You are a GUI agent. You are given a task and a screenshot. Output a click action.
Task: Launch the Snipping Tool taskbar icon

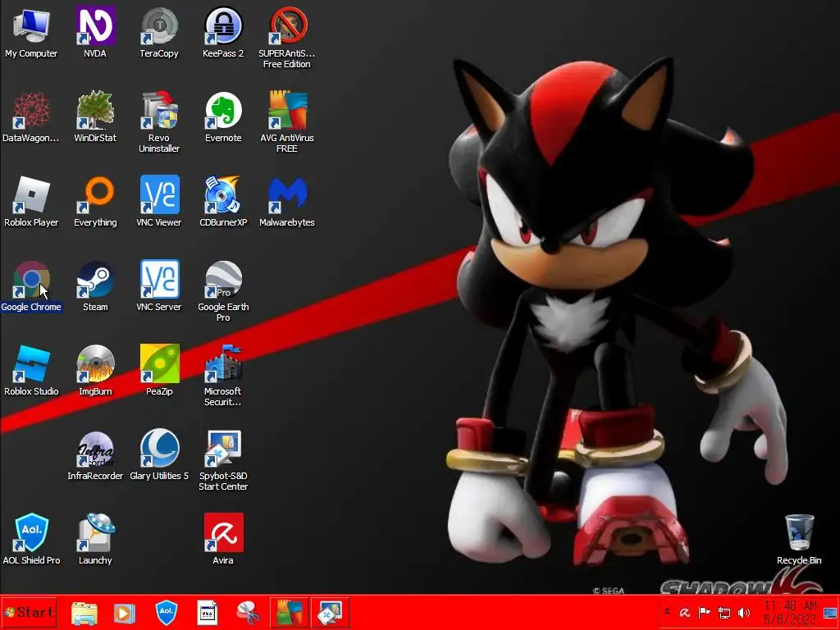point(248,613)
